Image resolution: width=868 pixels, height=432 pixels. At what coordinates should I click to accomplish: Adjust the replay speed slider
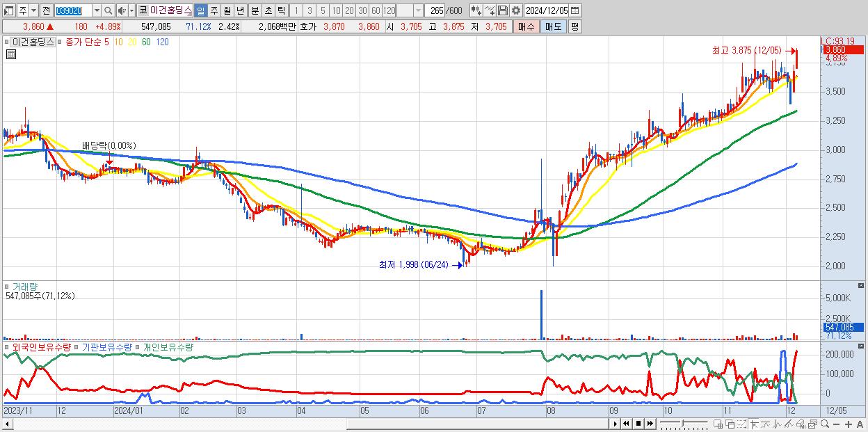coord(684,424)
